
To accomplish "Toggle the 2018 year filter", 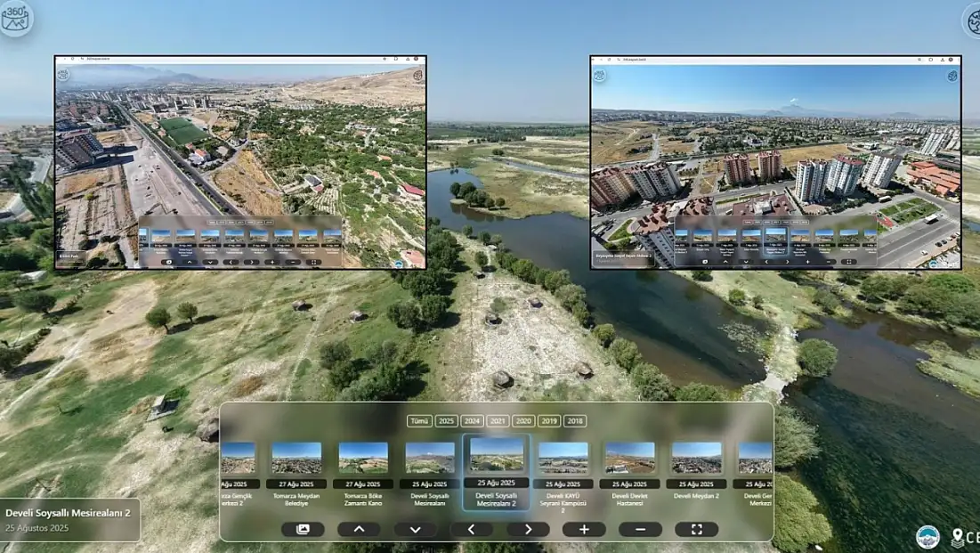I will point(574,420).
